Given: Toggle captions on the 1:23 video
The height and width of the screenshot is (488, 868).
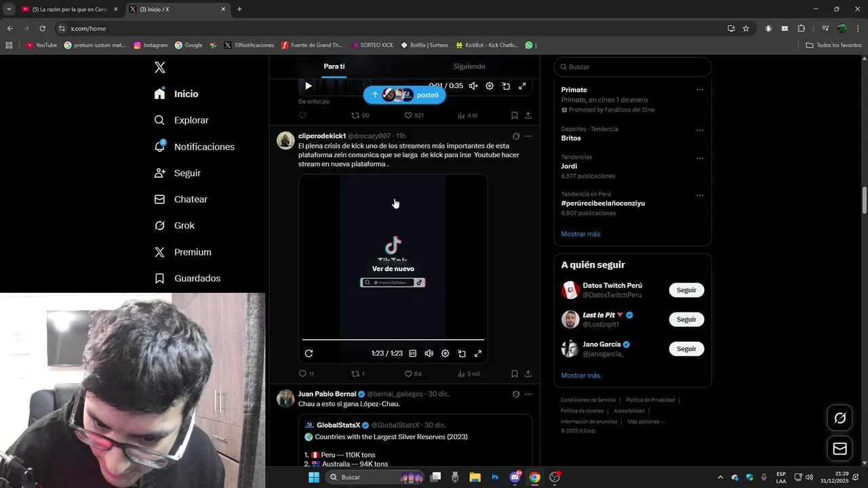Looking at the screenshot, I should click(x=413, y=354).
